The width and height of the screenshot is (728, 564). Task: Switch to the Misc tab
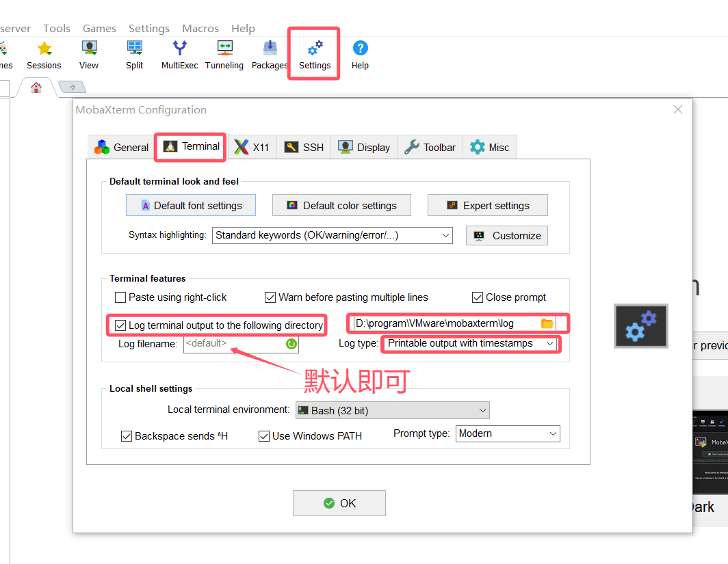490,148
